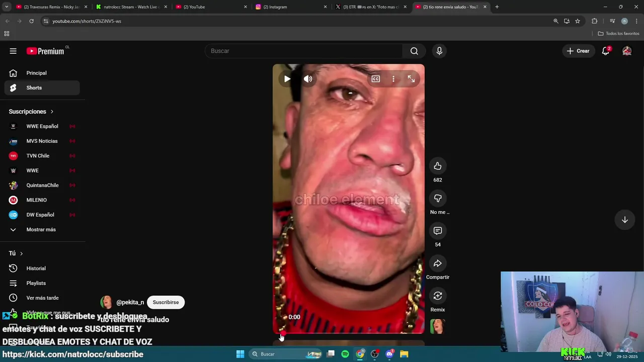
Task: Click the @pekita_n channel avatar
Action: pos(106,302)
